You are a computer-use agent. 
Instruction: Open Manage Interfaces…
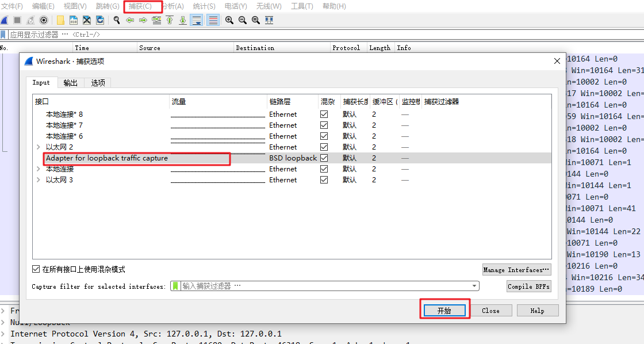click(516, 270)
